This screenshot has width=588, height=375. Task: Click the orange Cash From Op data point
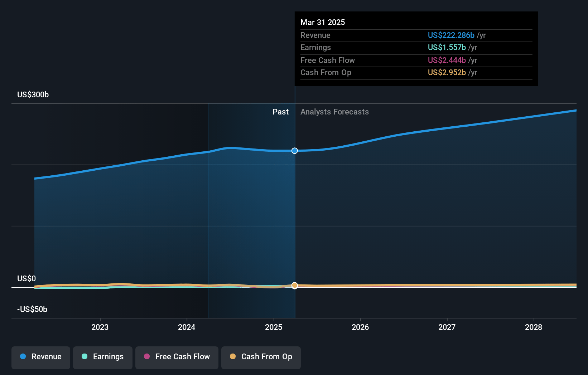(295, 286)
